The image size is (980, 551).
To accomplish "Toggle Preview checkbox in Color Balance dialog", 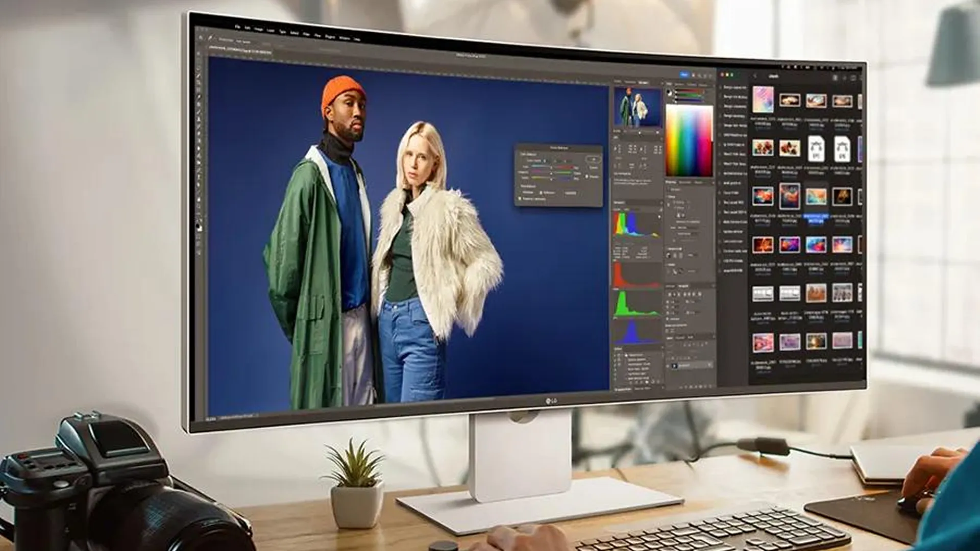I will [586, 177].
